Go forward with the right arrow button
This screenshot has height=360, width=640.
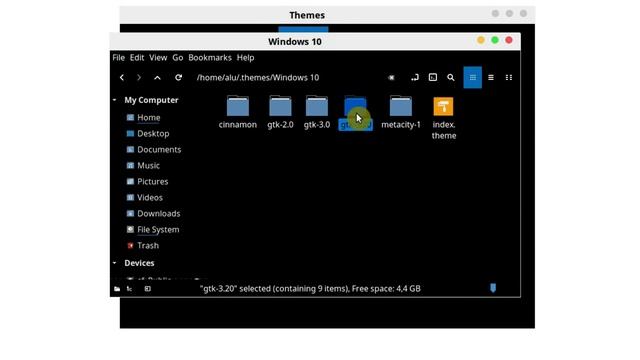[x=139, y=78]
